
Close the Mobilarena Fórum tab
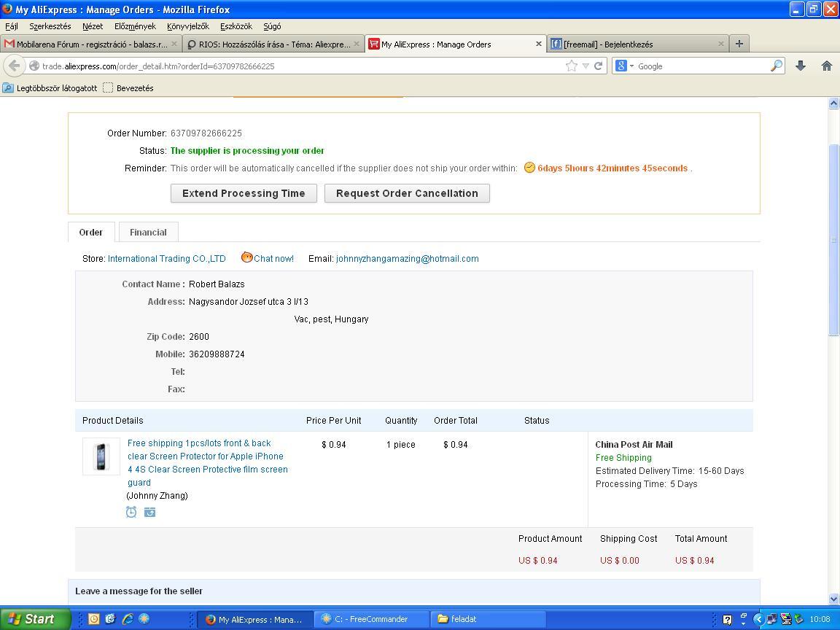coord(174,44)
